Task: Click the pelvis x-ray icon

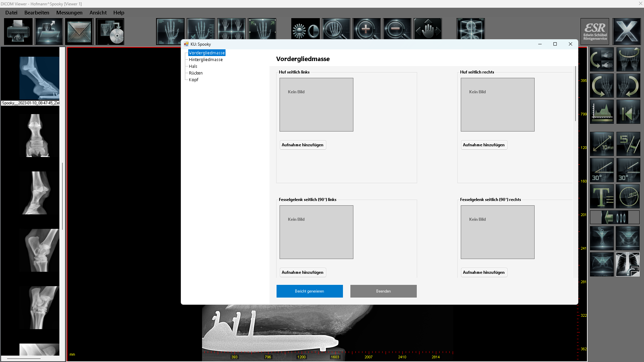Action: click(x=628, y=238)
